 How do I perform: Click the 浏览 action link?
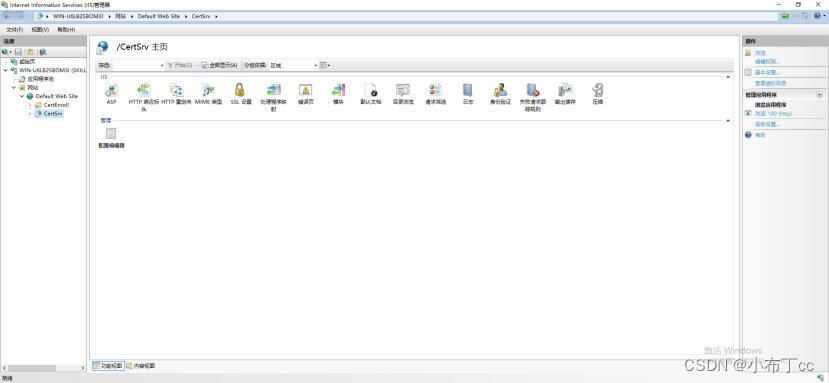[x=760, y=53]
